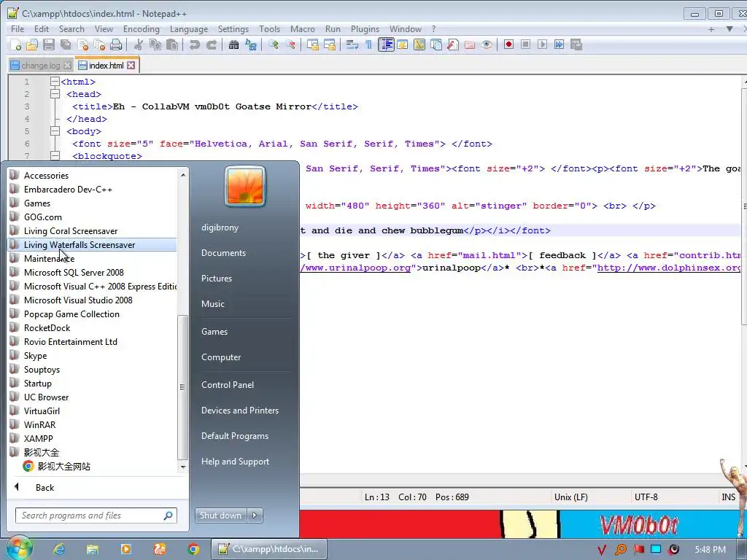The image size is (747, 560).
Task: Click the Zoom Out magnifier icon
Action: click(x=290, y=44)
